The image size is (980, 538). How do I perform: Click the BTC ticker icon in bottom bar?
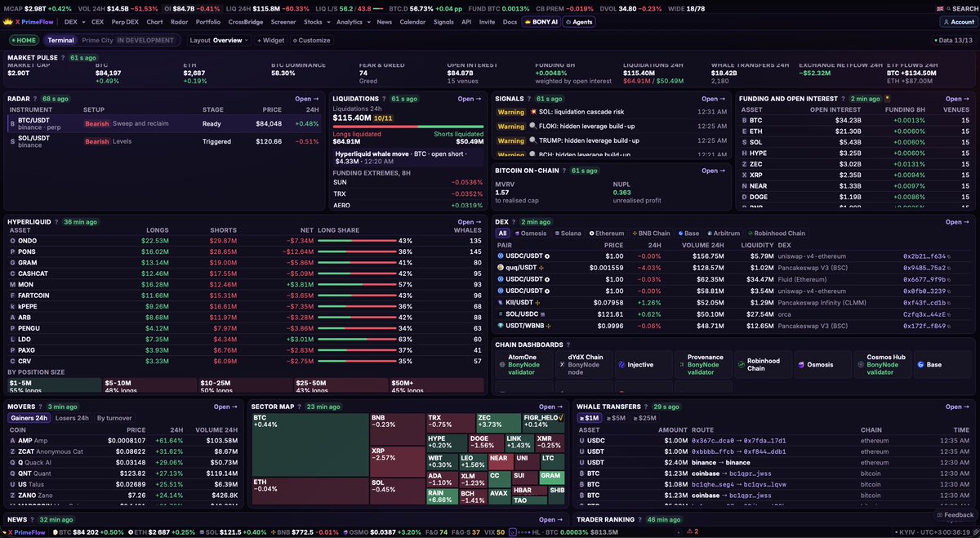coord(54,532)
